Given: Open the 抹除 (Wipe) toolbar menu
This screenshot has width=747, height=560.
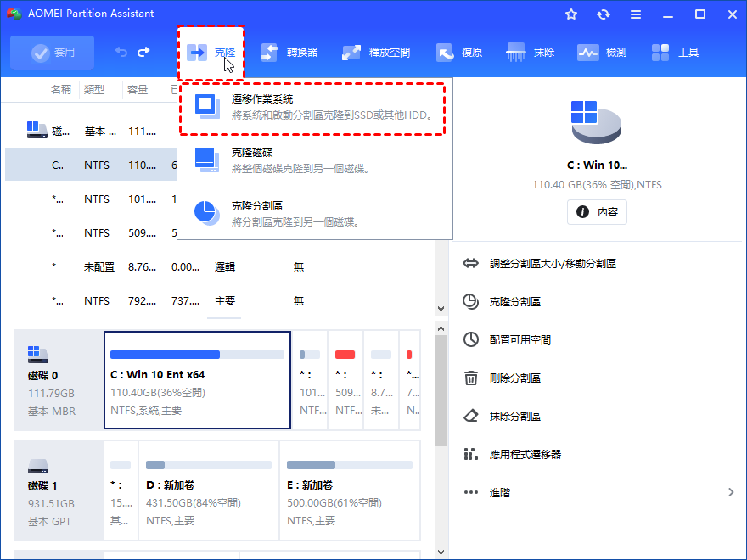Looking at the screenshot, I should [531, 53].
